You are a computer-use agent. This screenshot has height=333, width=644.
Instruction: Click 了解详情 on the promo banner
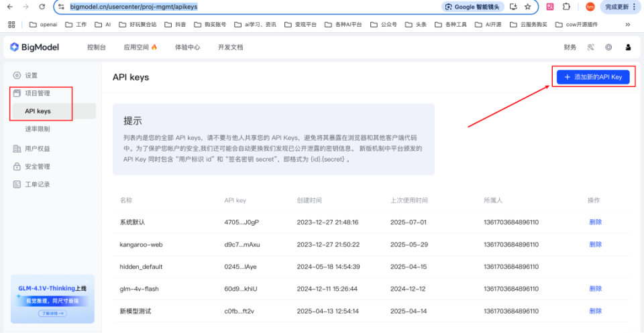click(x=52, y=314)
